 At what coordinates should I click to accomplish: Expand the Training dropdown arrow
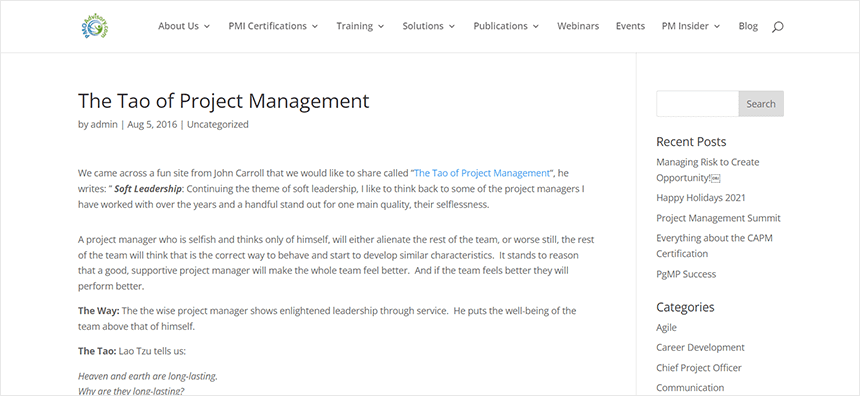381,26
